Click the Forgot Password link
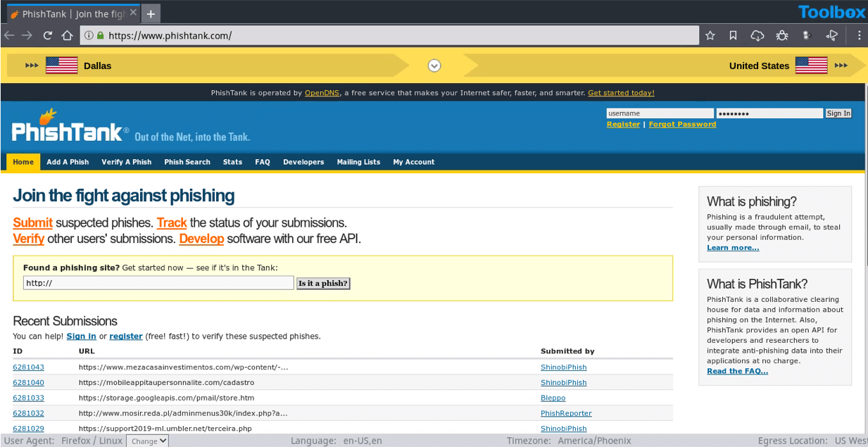 [682, 124]
